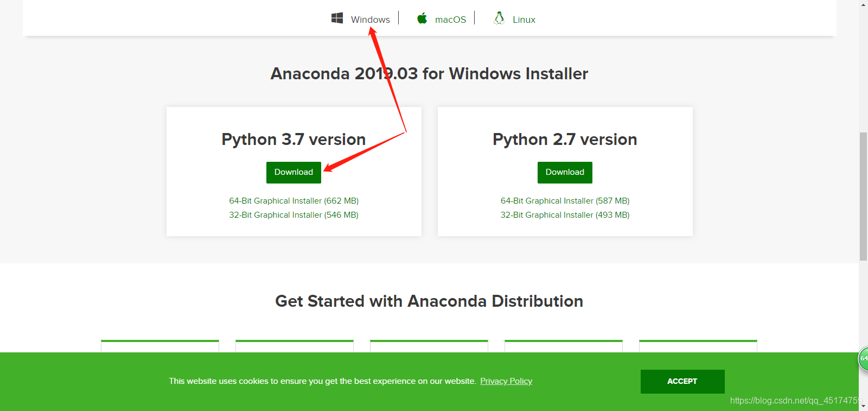868x411 pixels.
Task: Click the Python 3.7 version heading
Action: pos(293,140)
